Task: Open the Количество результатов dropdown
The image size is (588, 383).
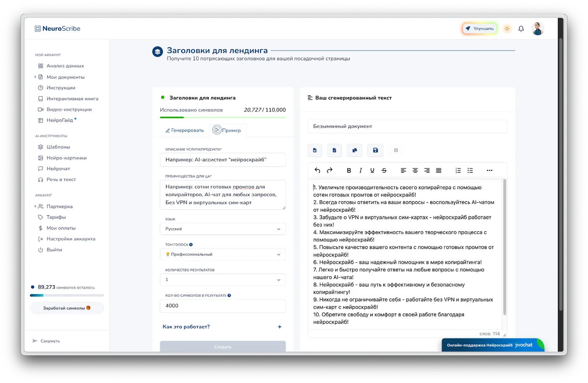Action: point(223,280)
